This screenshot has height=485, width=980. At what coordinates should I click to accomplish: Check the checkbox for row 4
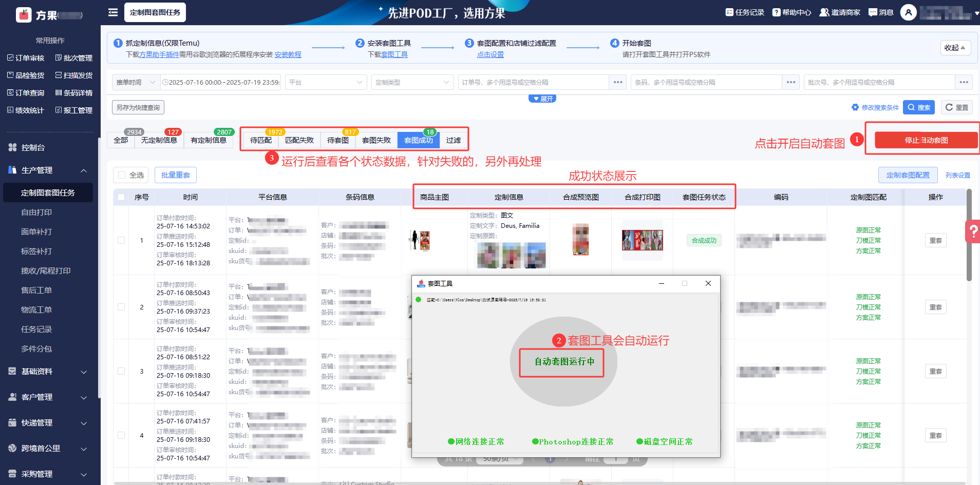pyautogui.click(x=121, y=435)
